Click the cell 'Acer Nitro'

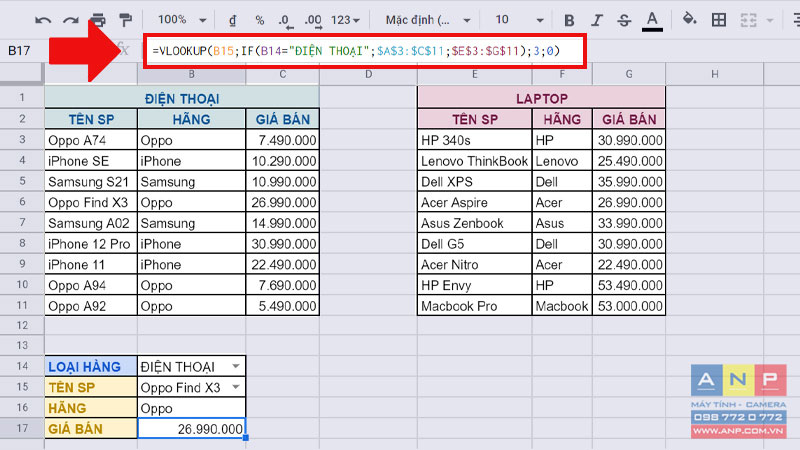tap(475, 264)
